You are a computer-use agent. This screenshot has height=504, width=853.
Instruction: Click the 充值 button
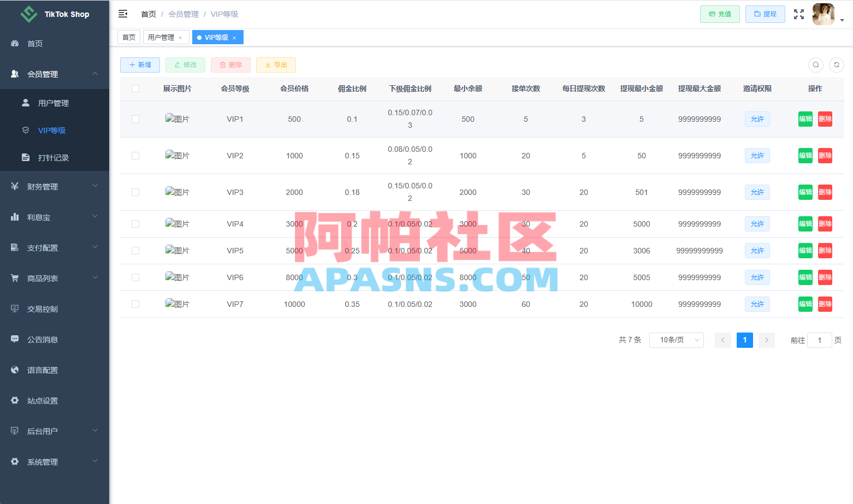tap(720, 14)
